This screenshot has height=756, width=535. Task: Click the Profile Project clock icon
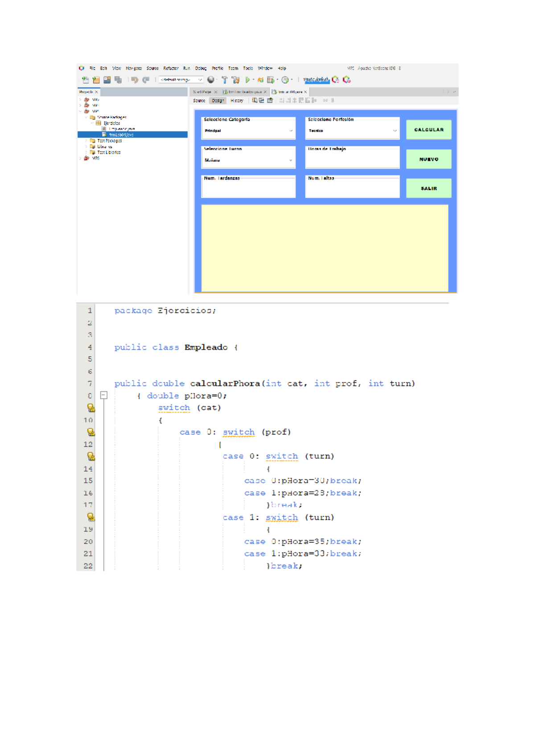[284, 80]
